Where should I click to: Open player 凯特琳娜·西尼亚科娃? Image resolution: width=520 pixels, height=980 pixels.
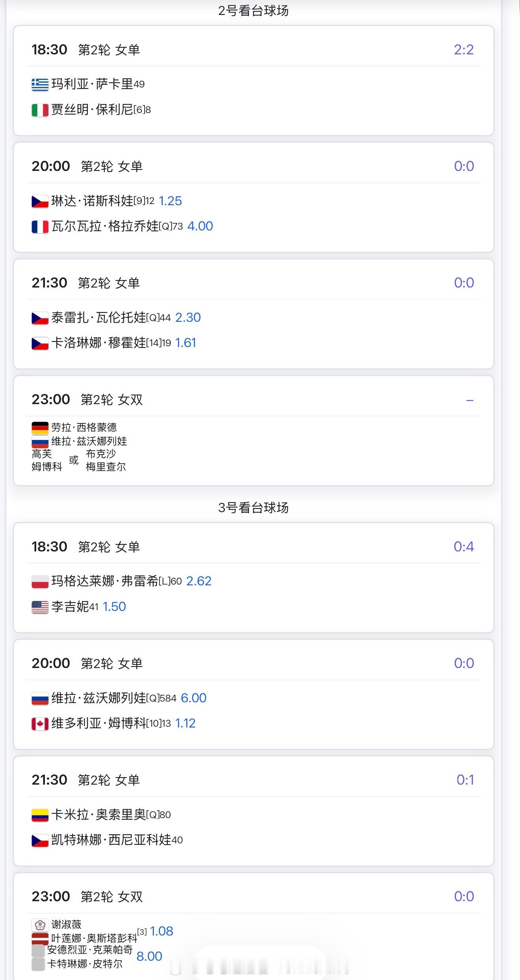111,840
